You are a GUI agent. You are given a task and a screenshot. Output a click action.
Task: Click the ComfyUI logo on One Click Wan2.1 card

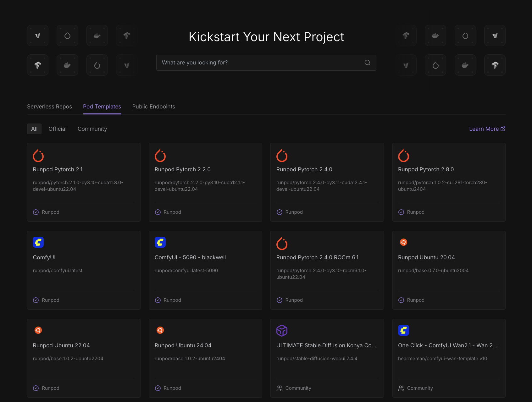[403, 330]
